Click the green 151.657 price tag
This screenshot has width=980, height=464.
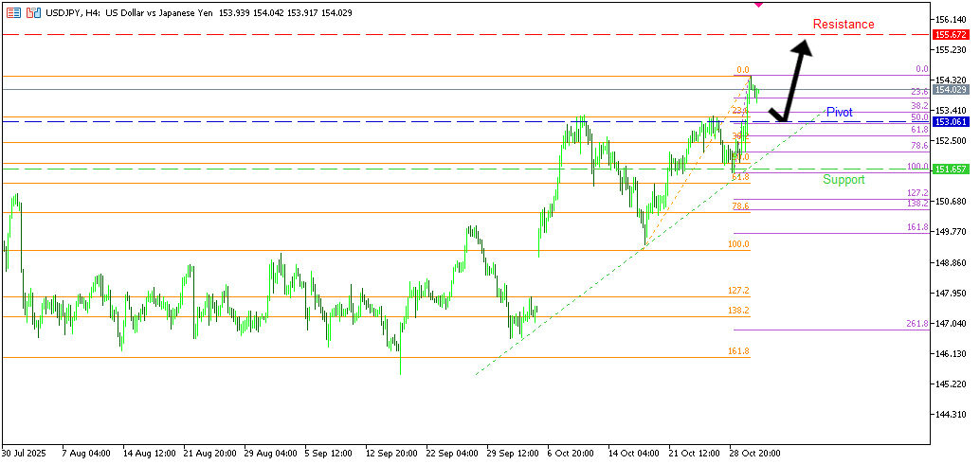pos(950,169)
